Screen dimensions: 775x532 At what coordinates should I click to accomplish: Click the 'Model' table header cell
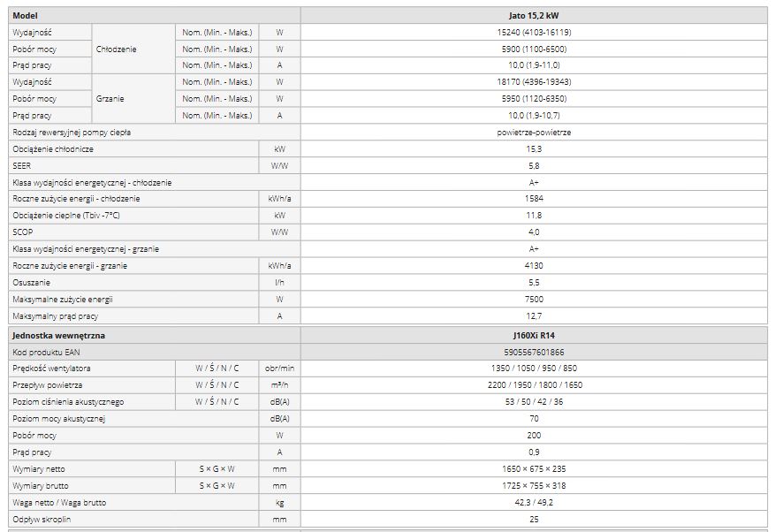[25, 16]
